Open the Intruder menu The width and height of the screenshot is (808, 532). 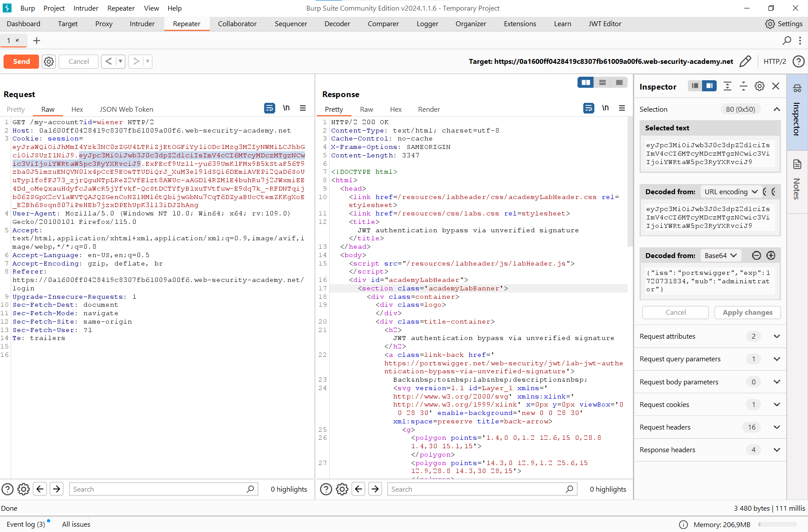(86, 8)
